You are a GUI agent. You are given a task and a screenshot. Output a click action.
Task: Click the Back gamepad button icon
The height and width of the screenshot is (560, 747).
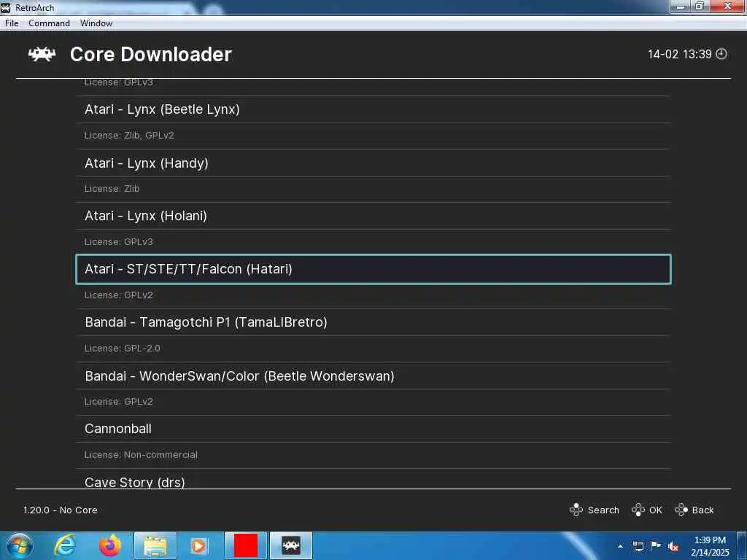[x=681, y=510]
